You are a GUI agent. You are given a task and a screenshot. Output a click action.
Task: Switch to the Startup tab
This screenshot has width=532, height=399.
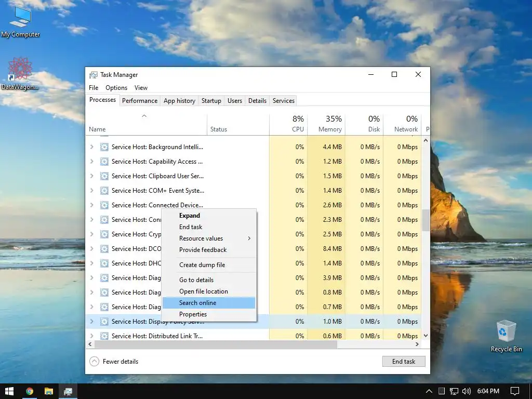tap(211, 101)
